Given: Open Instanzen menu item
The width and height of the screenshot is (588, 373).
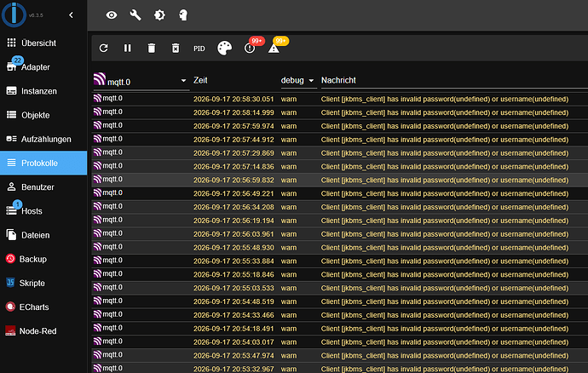Looking at the screenshot, I should [43, 91].
